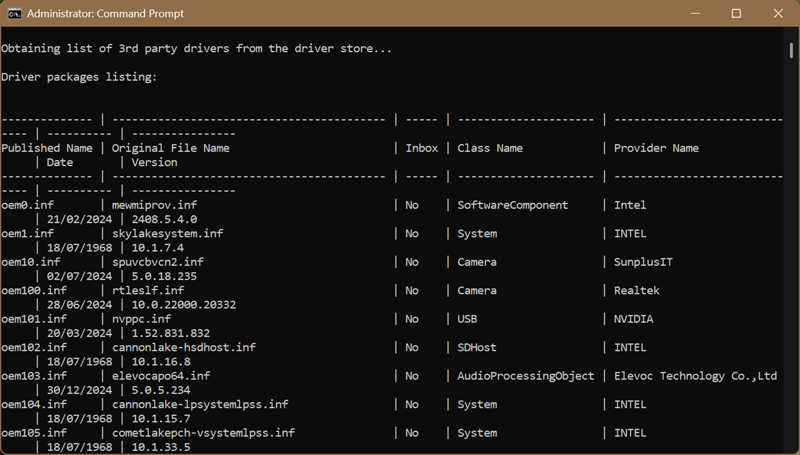800x455 pixels.
Task: Click the skylakesystem.inf file name
Action: [167, 234]
